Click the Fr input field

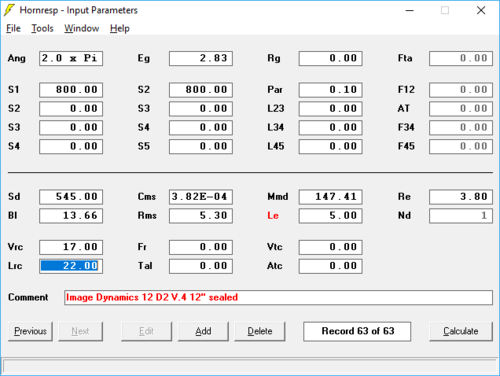point(201,247)
